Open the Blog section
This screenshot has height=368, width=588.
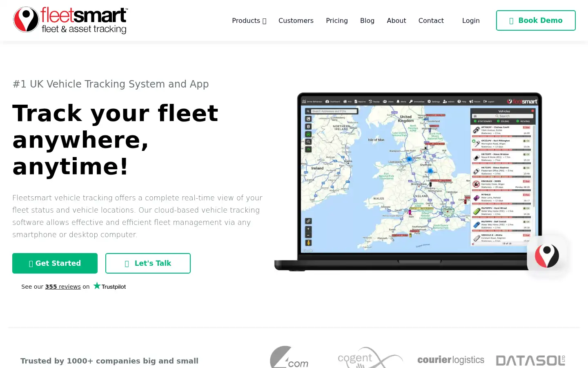[x=367, y=20]
